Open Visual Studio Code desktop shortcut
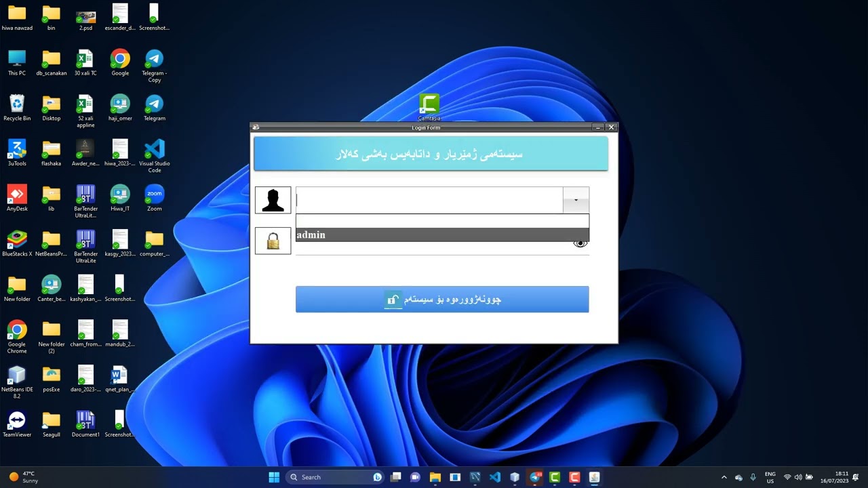 (x=155, y=156)
